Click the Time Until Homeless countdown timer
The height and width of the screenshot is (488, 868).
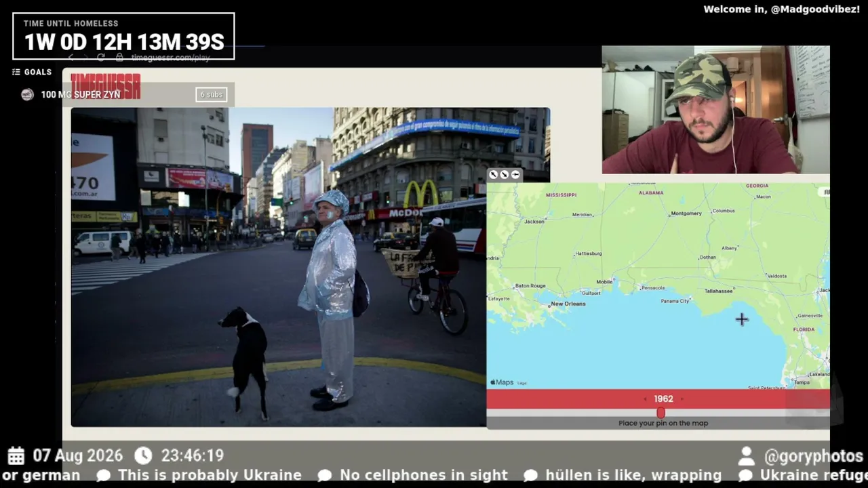(123, 36)
